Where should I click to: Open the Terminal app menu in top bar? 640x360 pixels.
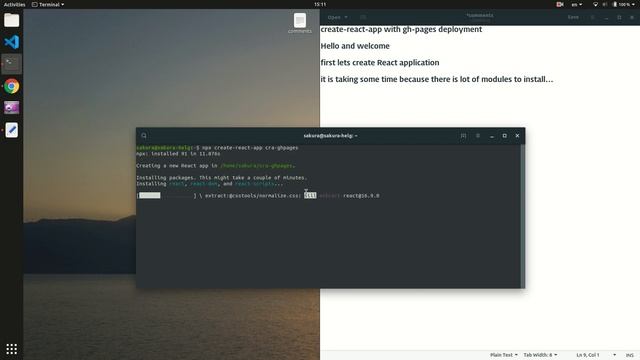(x=48, y=4)
